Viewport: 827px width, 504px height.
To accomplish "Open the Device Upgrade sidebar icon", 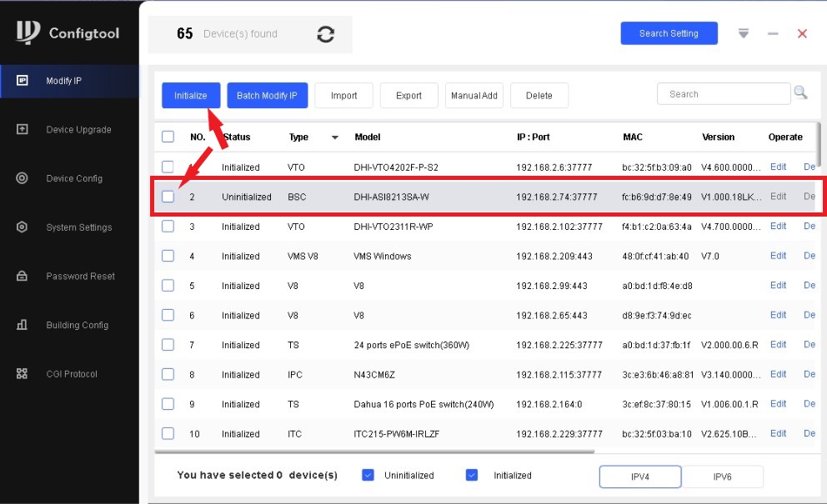I will [23, 129].
